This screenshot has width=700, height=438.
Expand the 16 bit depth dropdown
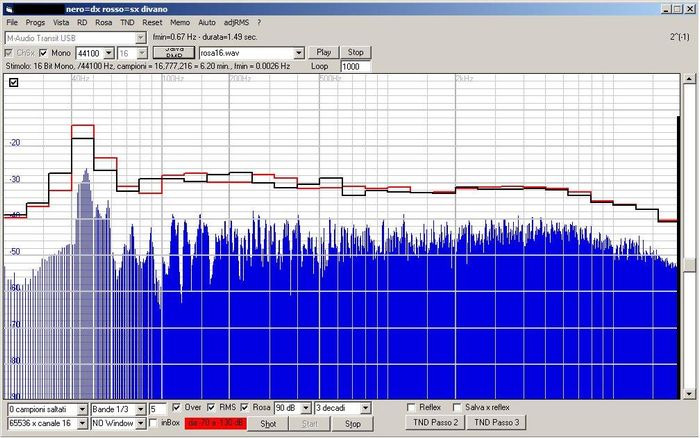pyautogui.click(x=142, y=53)
